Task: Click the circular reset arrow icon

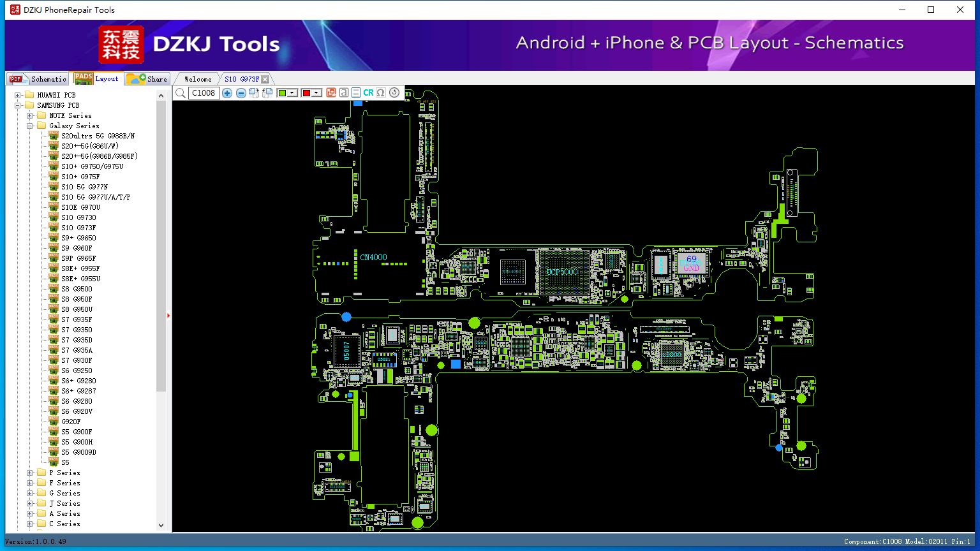Action: [x=394, y=93]
